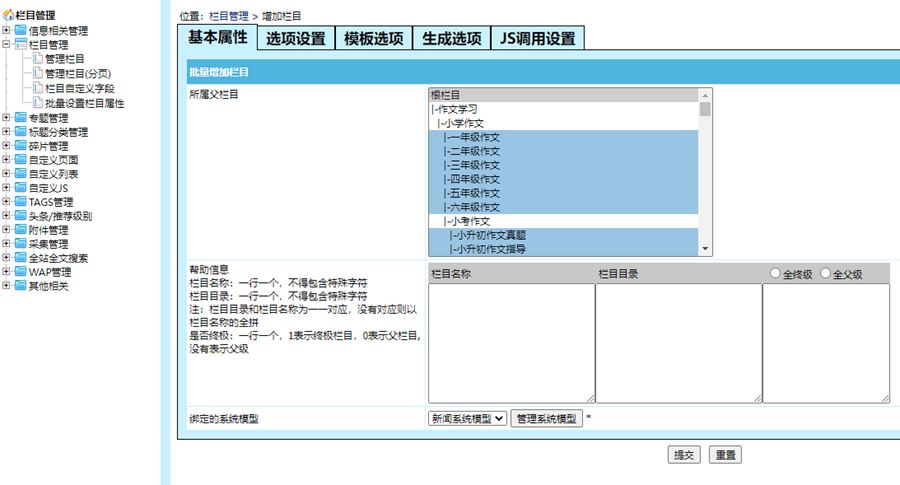Image resolution: width=900 pixels, height=485 pixels.
Task: Click the folder icon for WAP管理
Action: 20,271
